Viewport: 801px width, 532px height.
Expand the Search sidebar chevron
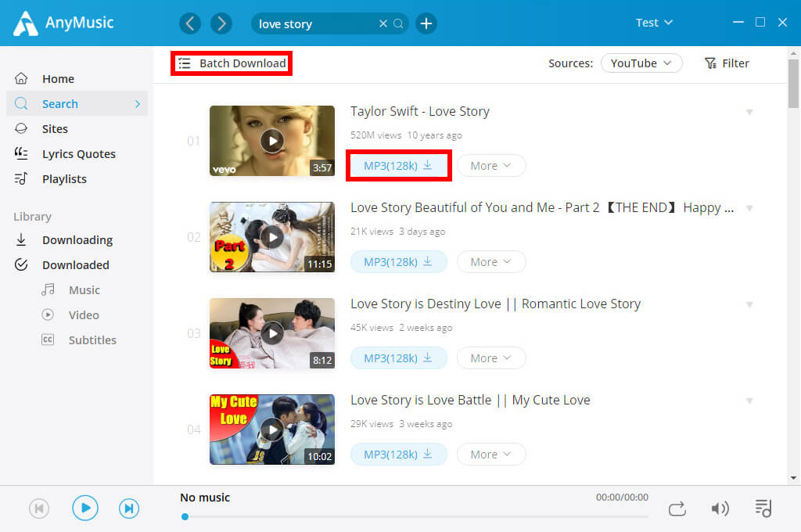pos(138,104)
